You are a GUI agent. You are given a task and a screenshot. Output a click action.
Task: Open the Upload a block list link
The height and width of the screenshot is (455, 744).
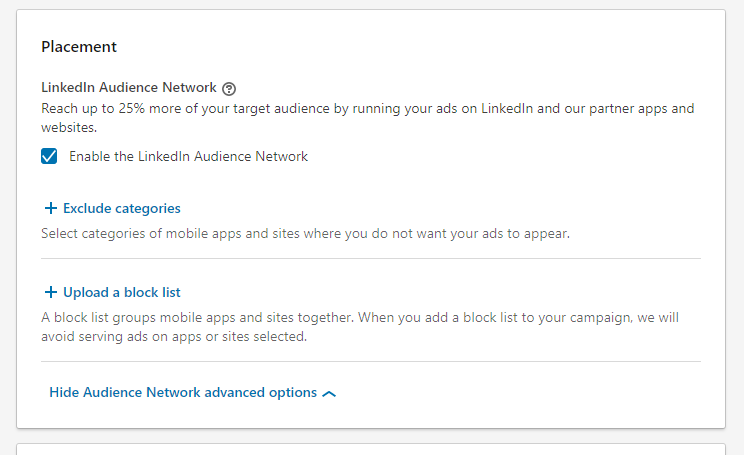coord(121,293)
